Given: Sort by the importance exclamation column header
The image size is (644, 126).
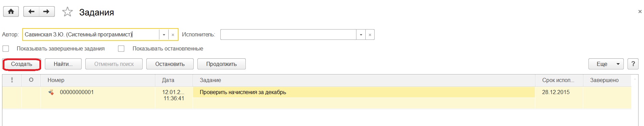Looking at the screenshot, I should click(x=12, y=80).
